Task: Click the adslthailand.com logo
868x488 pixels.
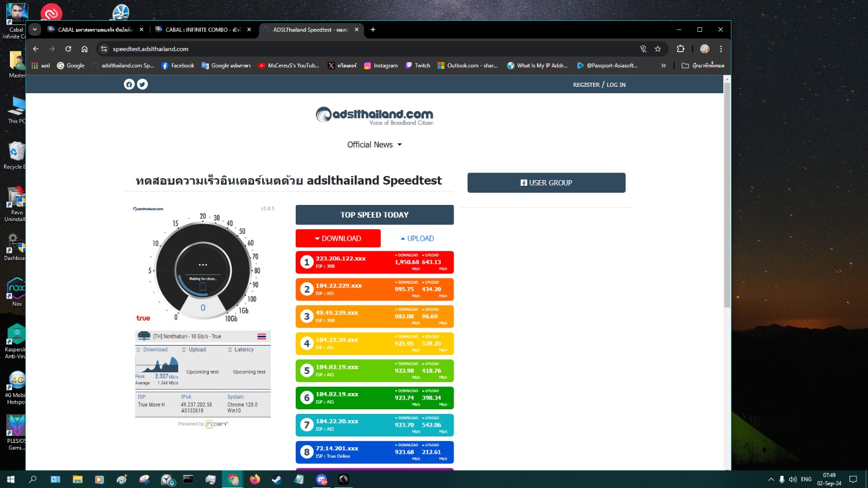Action: pos(374,116)
